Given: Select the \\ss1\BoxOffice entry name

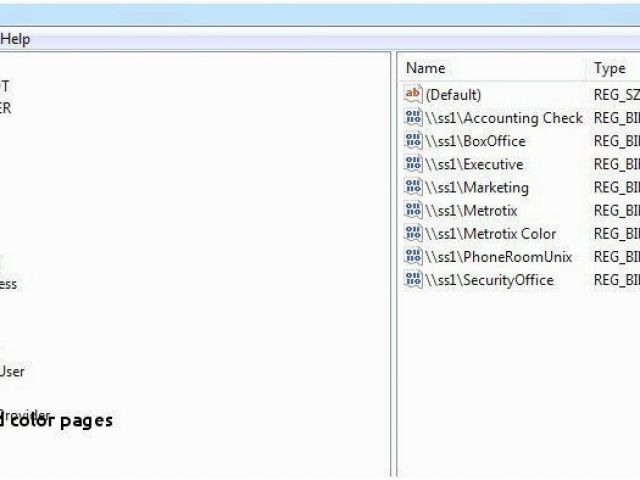Looking at the screenshot, I should coord(475,141).
